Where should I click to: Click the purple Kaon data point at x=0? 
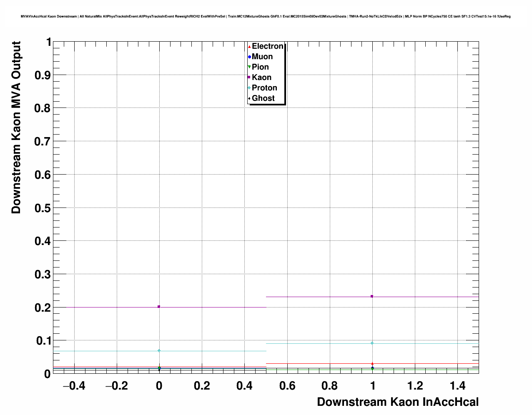click(x=159, y=307)
